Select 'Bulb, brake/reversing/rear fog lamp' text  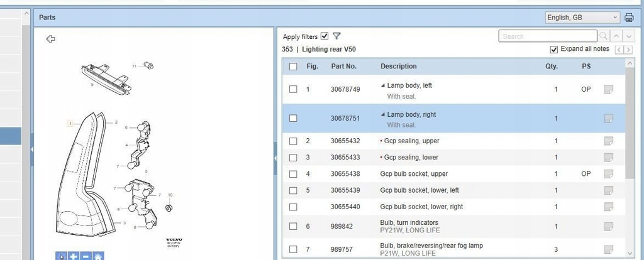click(x=431, y=246)
